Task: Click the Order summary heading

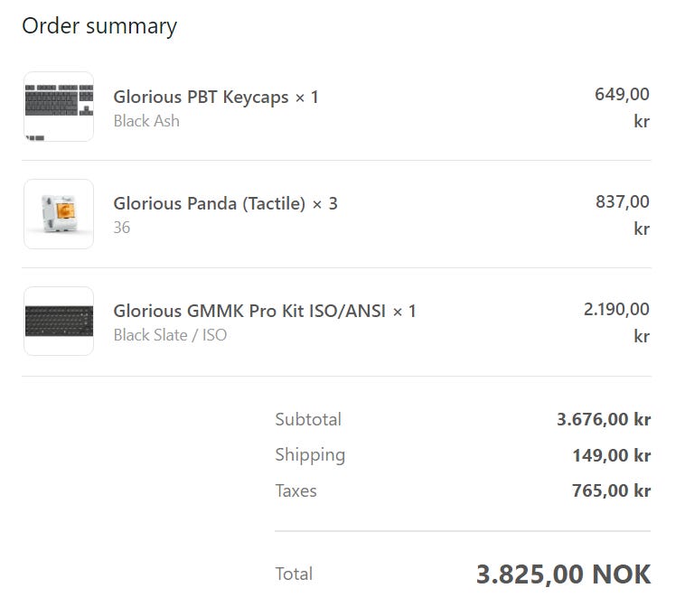Action: [x=99, y=26]
